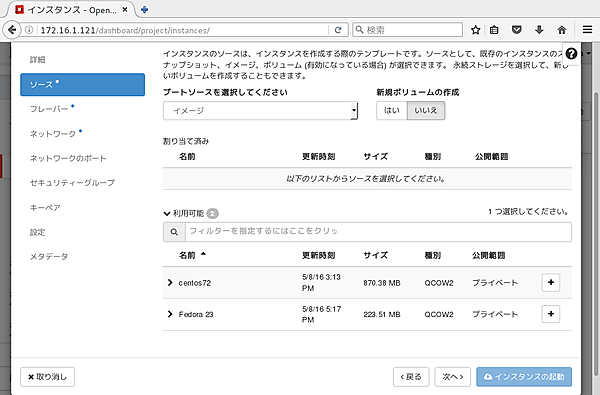Viewport: 600px width, 395px height.
Task: Open Pocket shield icon in toolbar
Action: pyautogui.click(x=517, y=30)
